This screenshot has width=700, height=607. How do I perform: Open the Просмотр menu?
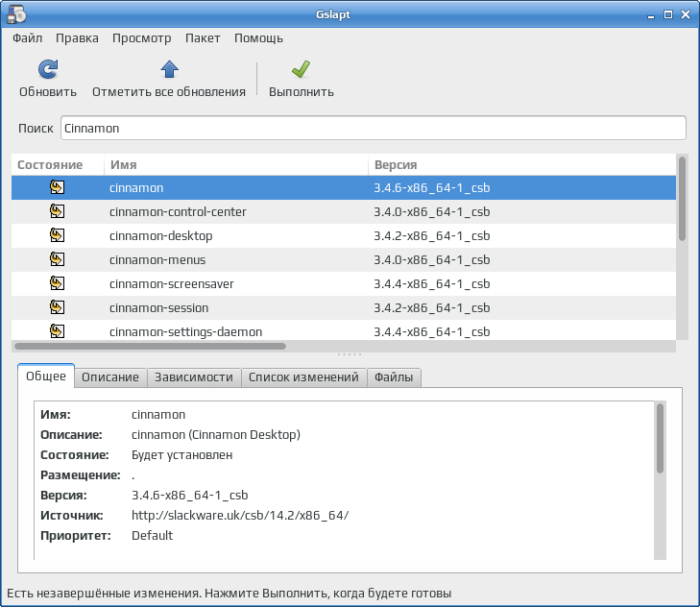pos(141,38)
